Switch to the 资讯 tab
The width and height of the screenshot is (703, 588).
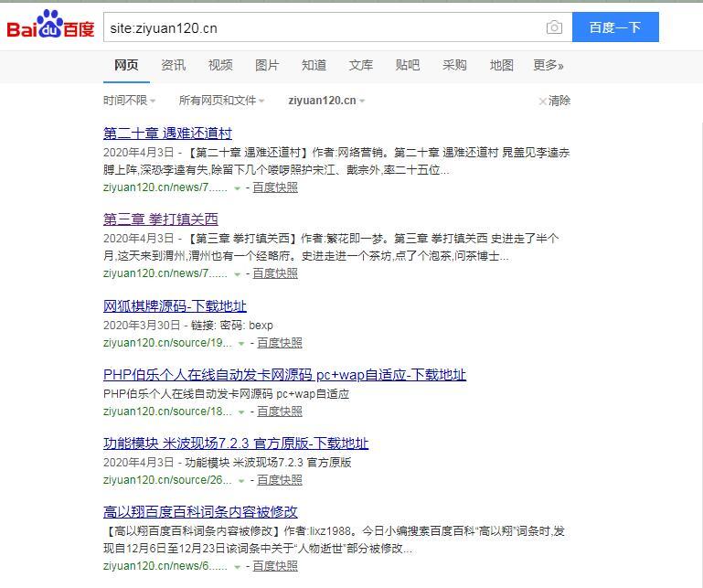(x=173, y=66)
